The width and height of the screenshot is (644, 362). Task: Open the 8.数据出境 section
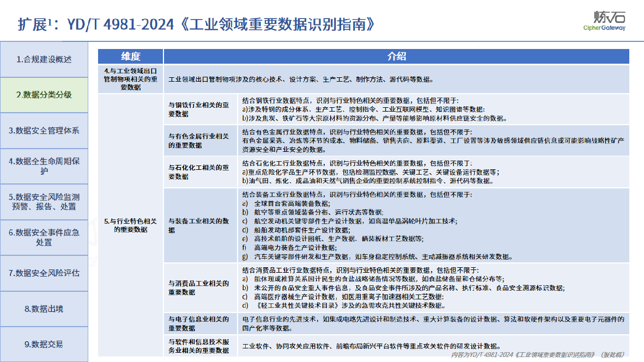(44, 309)
